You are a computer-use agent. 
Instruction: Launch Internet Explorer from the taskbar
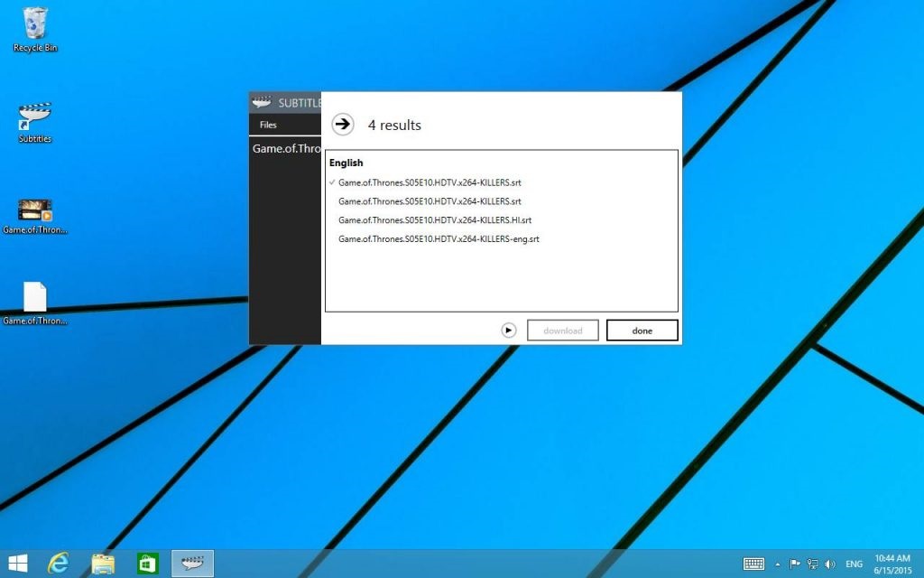(58, 564)
